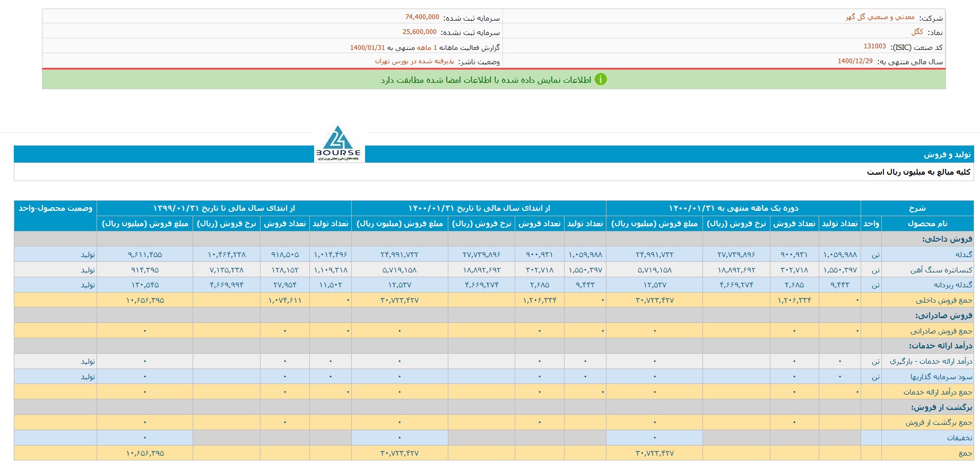Click header از ابتدای سال مالی تا ۱۳۹۹/۰۱/۳۱
This screenshot has width=980, height=470.
[224, 208]
